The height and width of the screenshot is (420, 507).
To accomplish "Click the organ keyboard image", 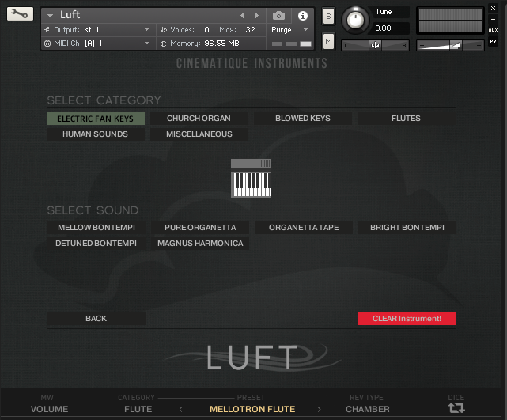I will (252, 180).
